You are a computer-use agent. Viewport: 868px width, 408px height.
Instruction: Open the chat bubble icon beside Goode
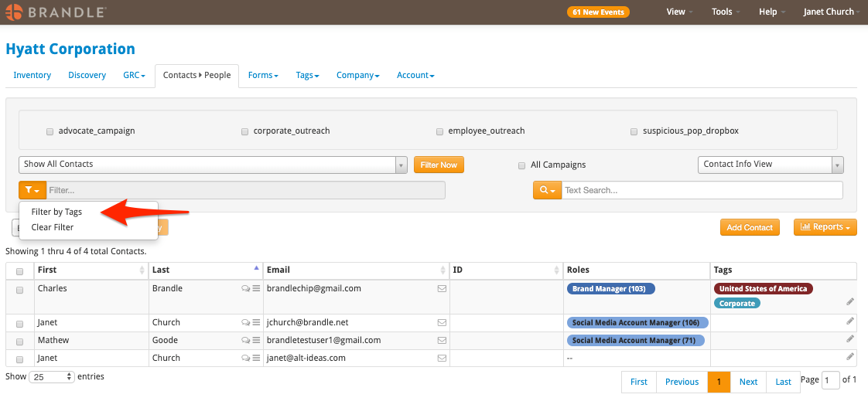point(245,340)
